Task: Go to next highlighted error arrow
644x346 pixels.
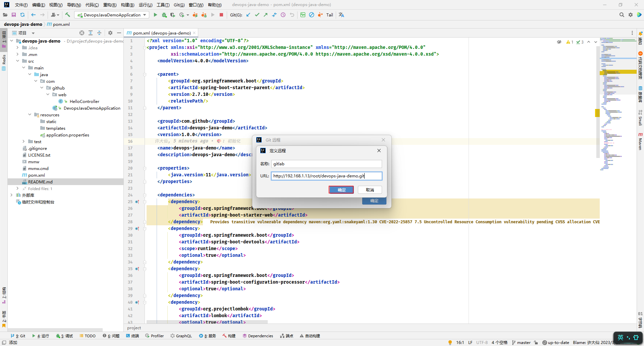Action: [596, 42]
